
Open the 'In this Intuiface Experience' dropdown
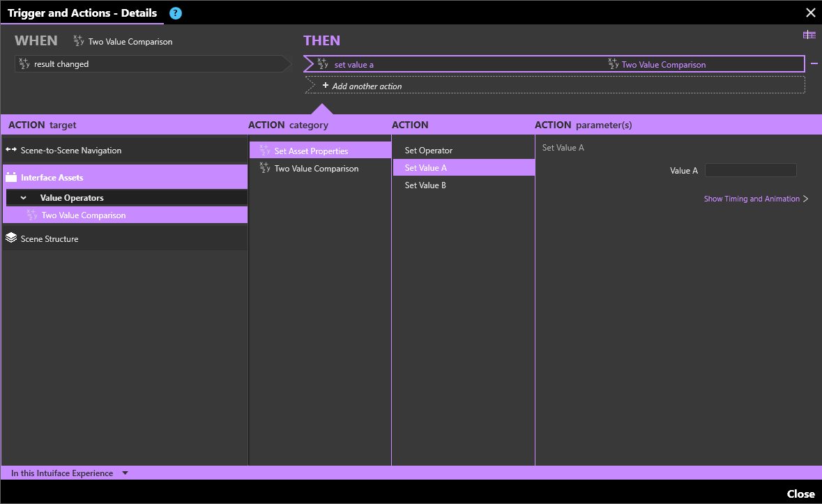(x=125, y=473)
